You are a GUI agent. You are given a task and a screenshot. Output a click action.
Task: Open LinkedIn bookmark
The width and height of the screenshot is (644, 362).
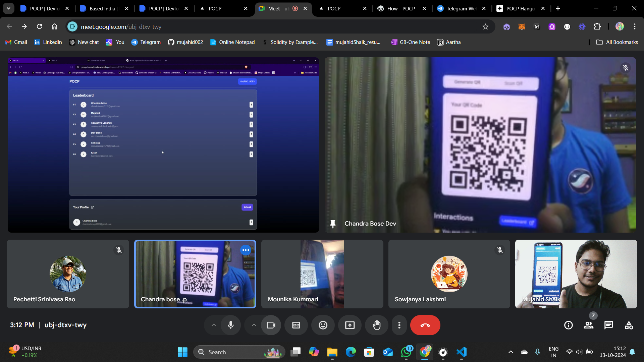pos(48,42)
